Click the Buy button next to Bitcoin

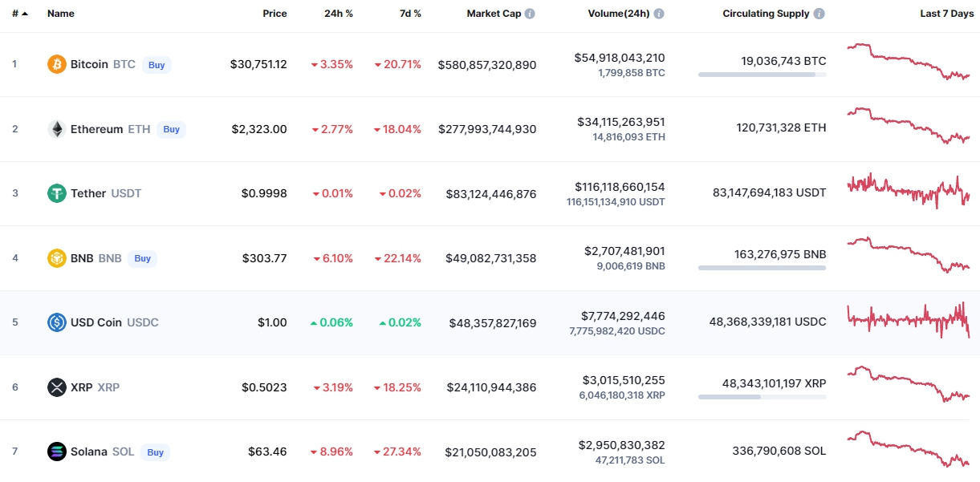157,65
